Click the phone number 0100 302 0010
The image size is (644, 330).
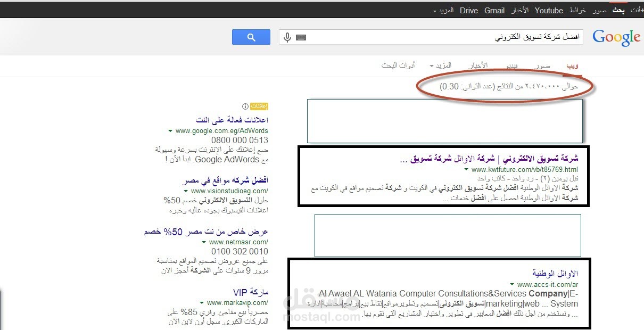pos(240,251)
